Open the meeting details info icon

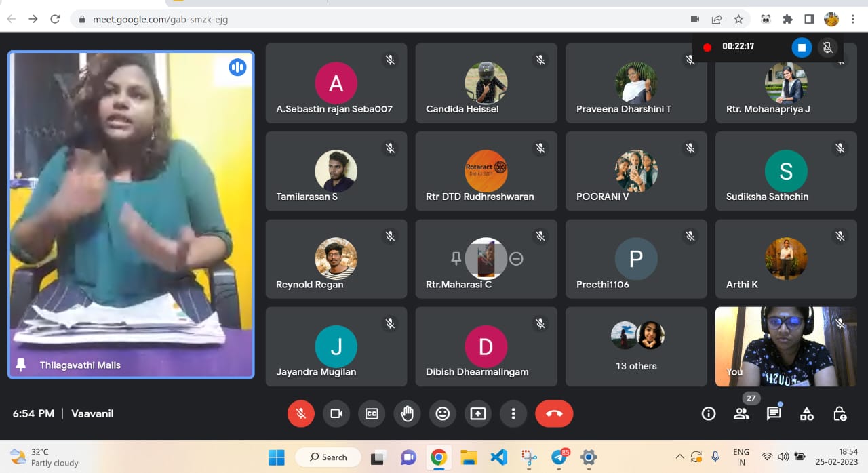pos(709,413)
